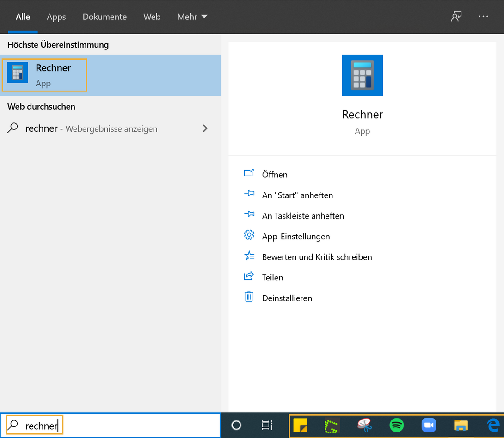Click the pin icon next to 'An "Start" anheften'

pos(249,195)
